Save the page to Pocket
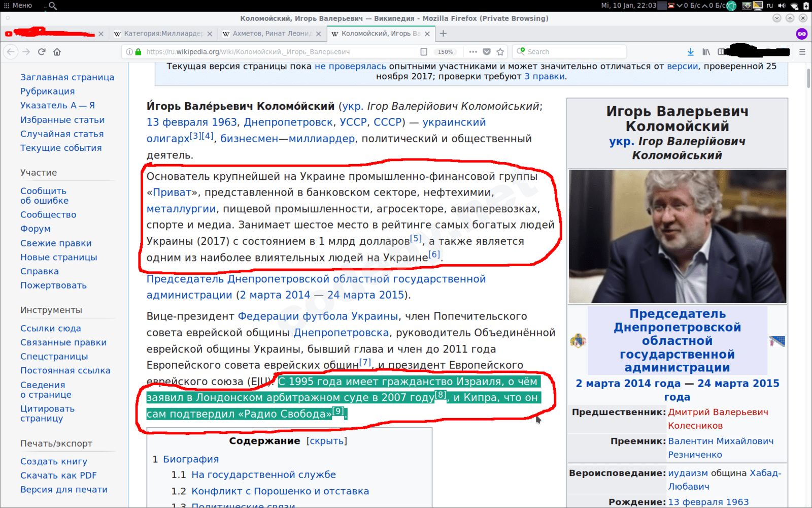The height and width of the screenshot is (508, 812). tap(487, 51)
